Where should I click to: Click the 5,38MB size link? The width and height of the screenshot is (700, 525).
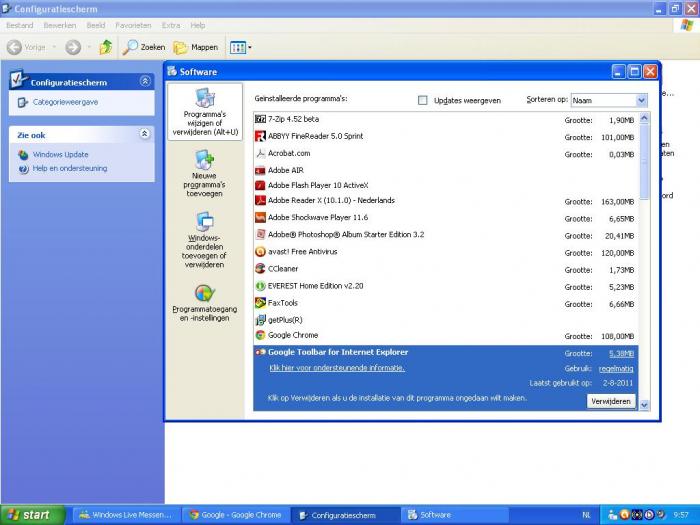[621, 354]
